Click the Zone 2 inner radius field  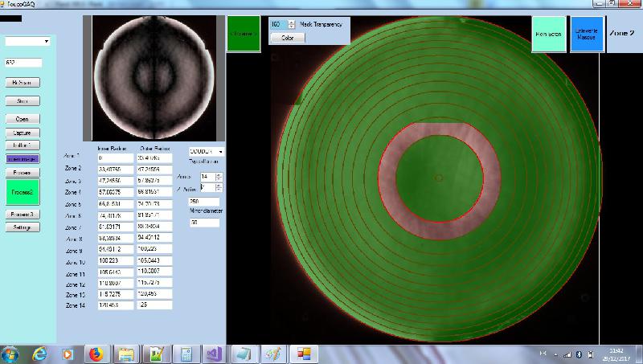pos(116,169)
